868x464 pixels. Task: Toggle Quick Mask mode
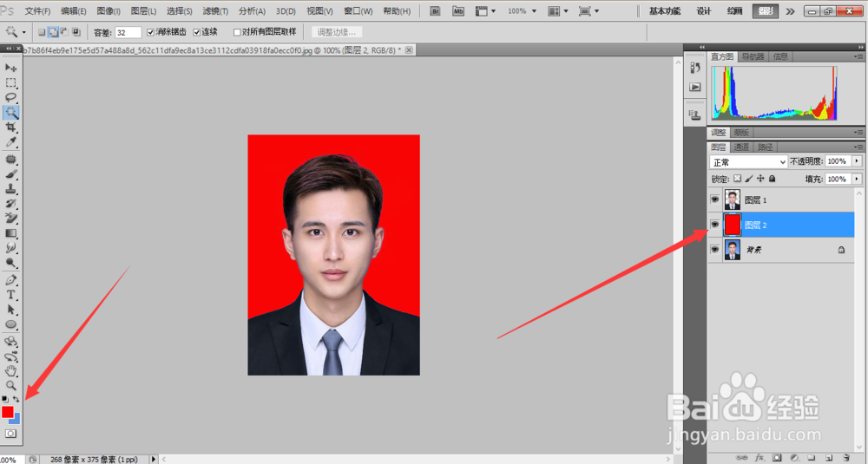click(10, 434)
